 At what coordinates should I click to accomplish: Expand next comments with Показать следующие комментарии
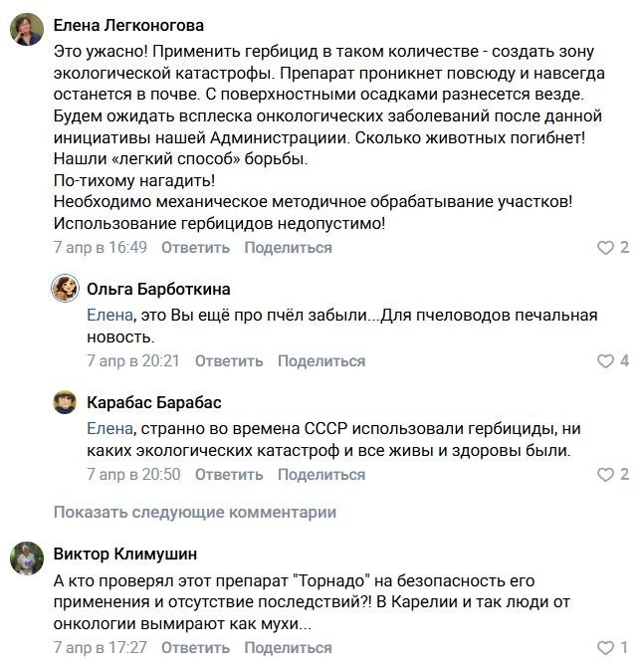(x=195, y=512)
